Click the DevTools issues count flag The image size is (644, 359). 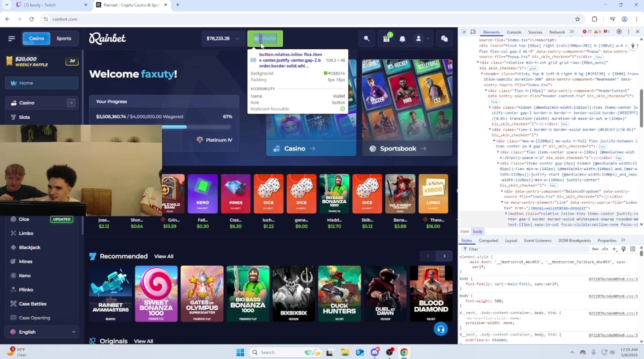click(606, 32)
